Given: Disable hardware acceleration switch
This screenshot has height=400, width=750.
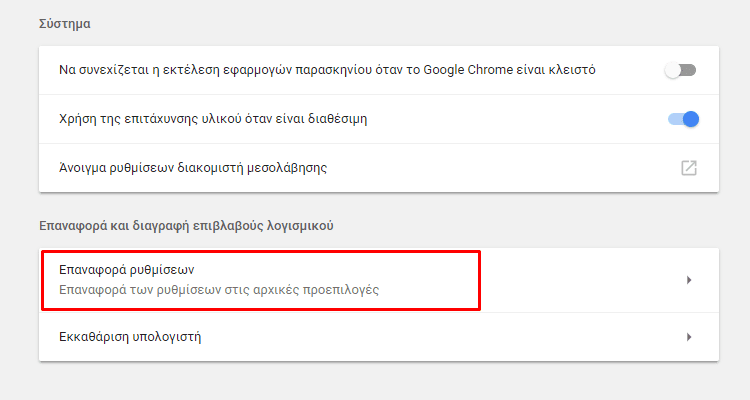Looking at the screenshot, I should point(684,119).
